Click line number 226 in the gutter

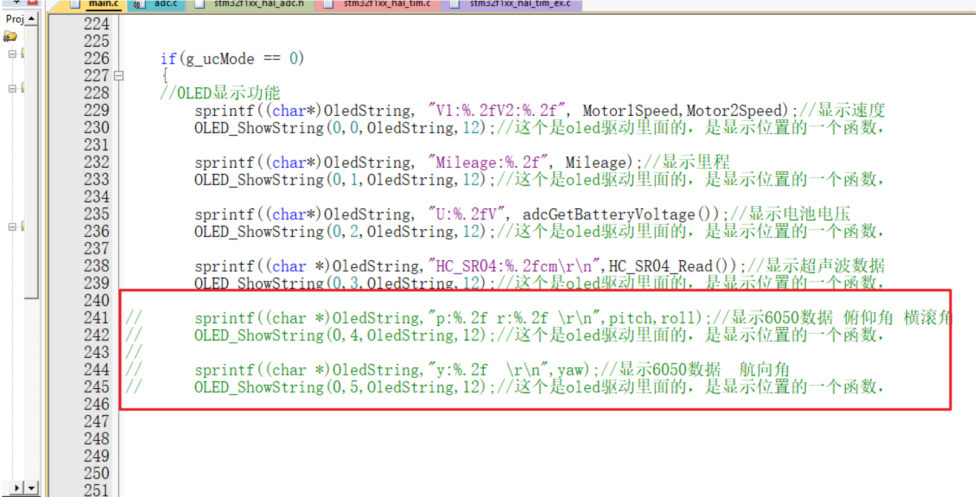97,58
